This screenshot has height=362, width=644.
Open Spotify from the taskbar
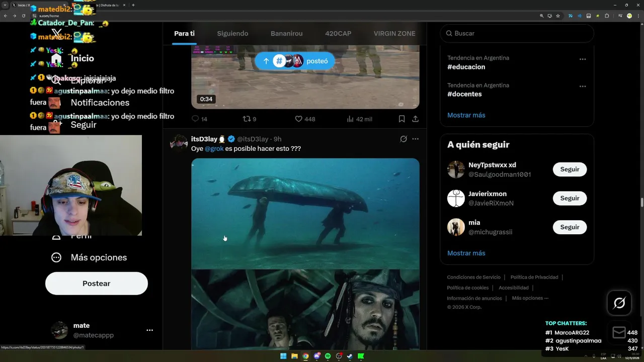click(x=328, y=356)
